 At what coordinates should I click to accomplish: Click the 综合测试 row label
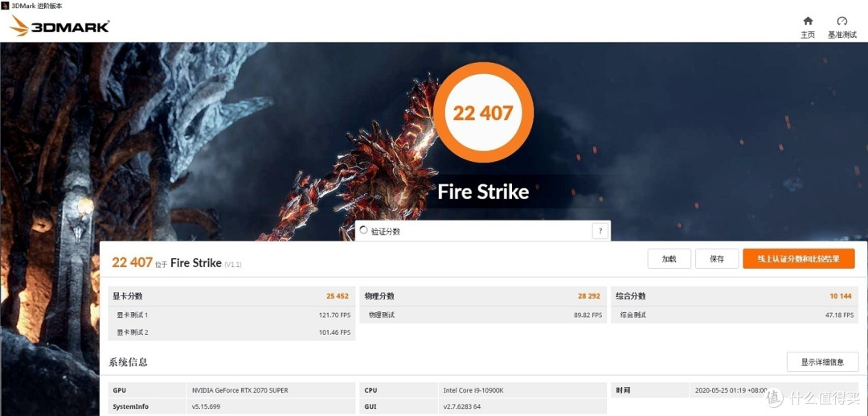(633, 315)
